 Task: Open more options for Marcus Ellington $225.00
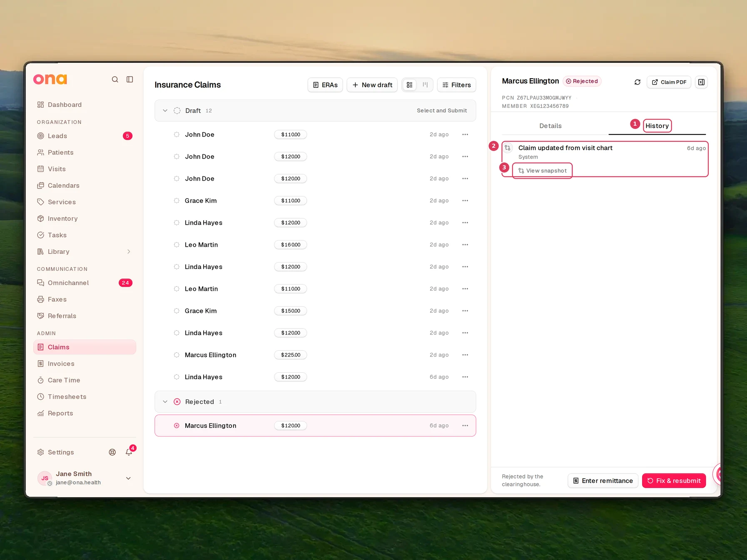click(x=465, y=355)
